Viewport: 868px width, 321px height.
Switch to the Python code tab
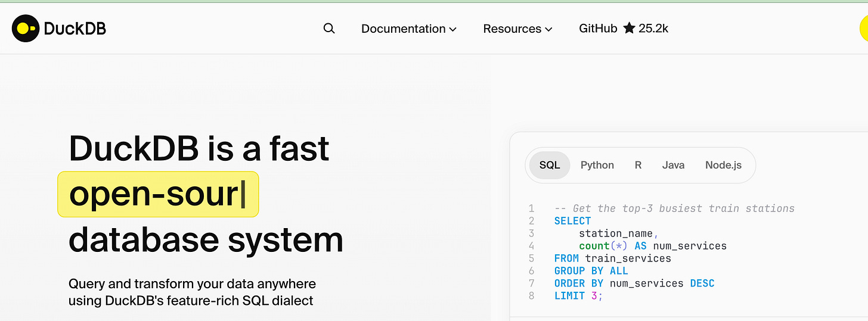(x=597, y=165)
